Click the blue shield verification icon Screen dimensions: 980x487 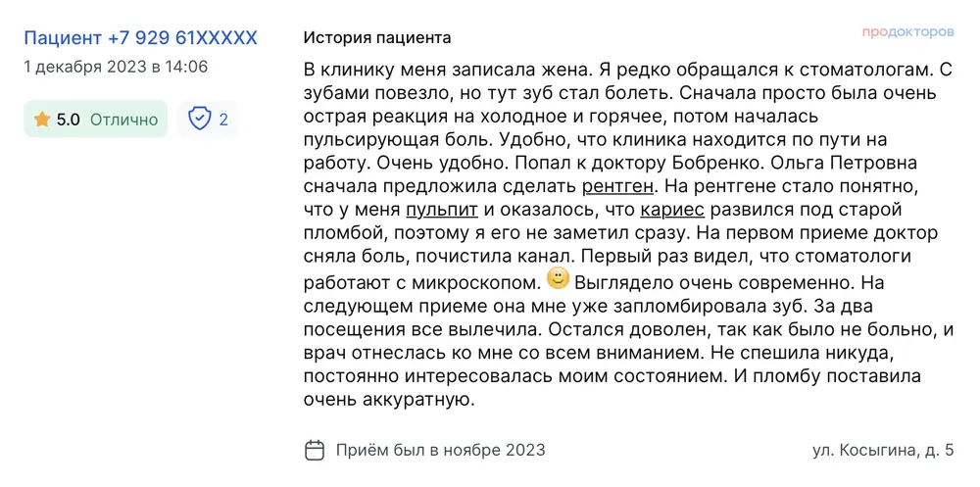pos(199,120)
